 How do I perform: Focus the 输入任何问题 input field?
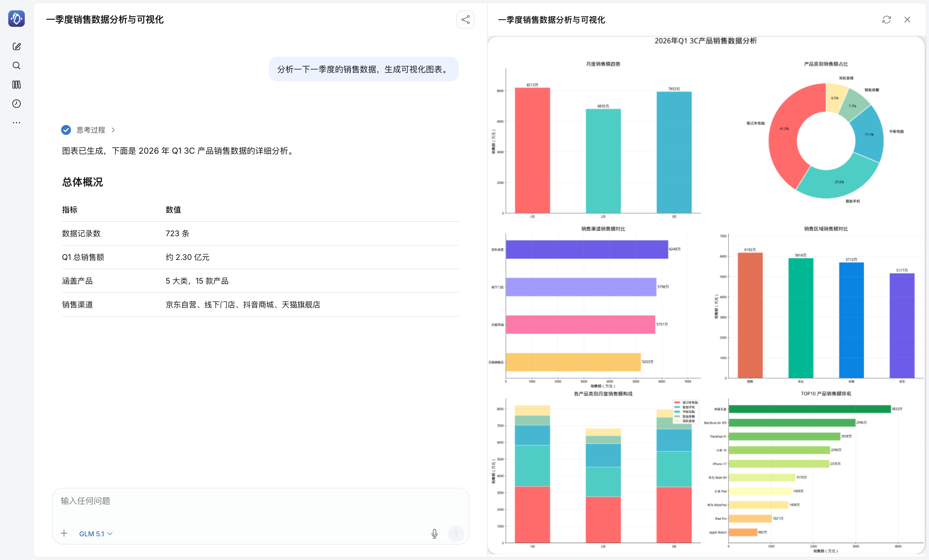pyautogui.click(x=260, y=501)
